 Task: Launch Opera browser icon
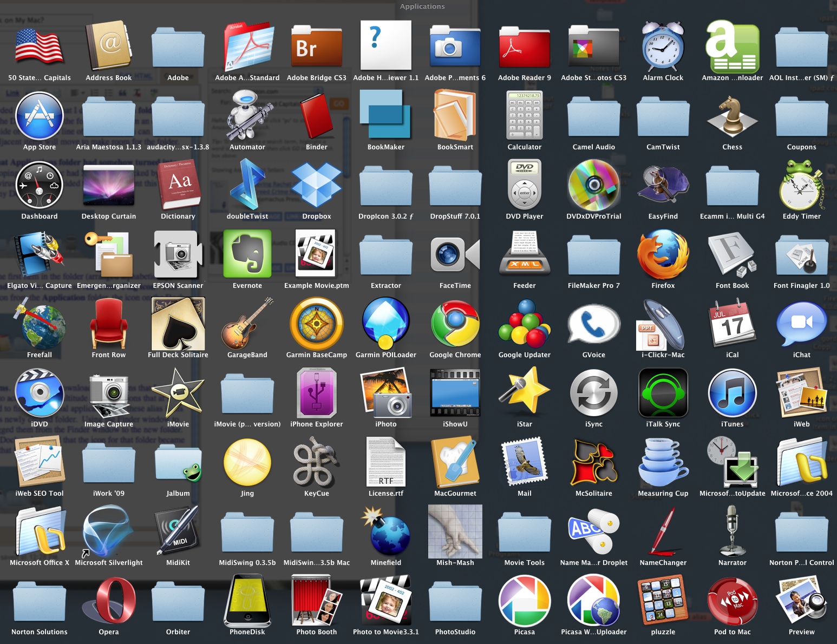(109, 600)
